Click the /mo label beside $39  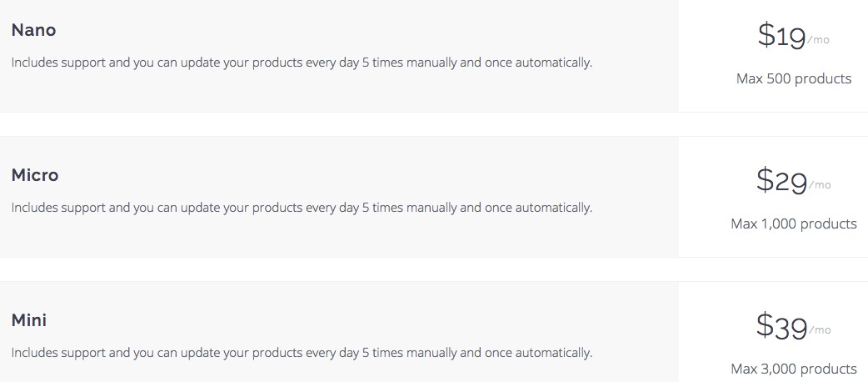[x=819, y=330]
